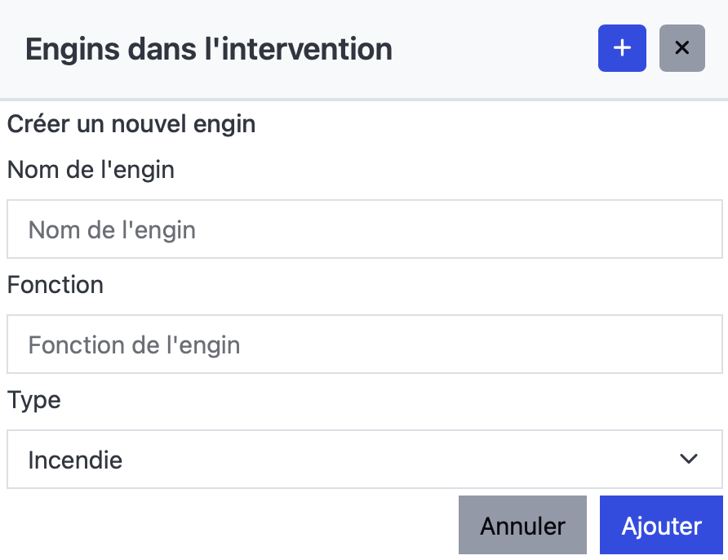
Task: Click the chevron arrow in Type selector
Action: (x=689, y=460)
